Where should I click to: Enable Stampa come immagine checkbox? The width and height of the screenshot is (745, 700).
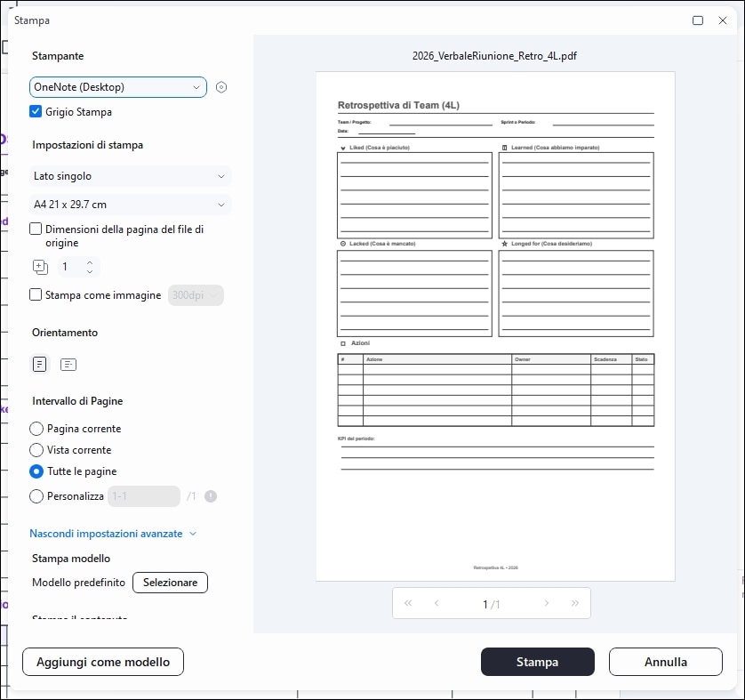36,295
